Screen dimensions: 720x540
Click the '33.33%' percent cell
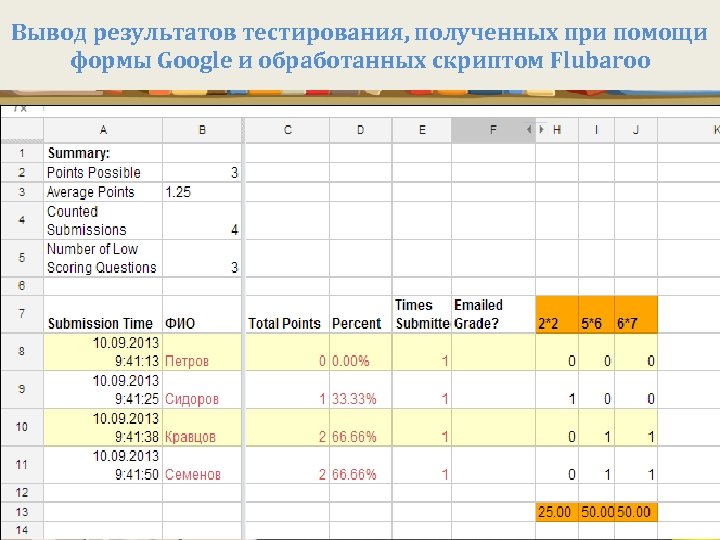click(x=360, y=390)
